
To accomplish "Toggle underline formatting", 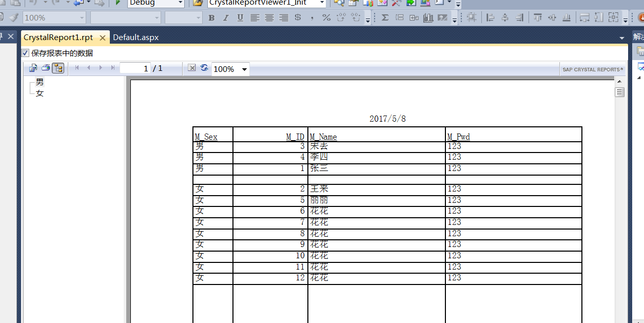I will pos(240,18).
